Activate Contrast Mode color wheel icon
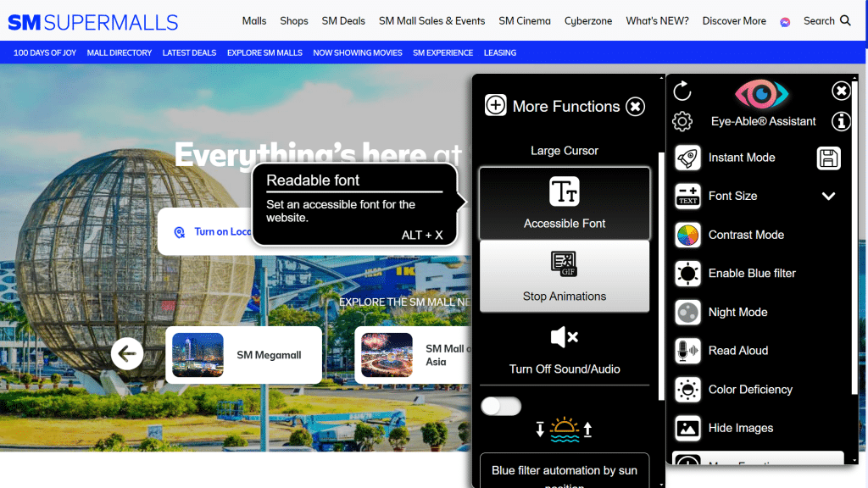 click(687, 235)
